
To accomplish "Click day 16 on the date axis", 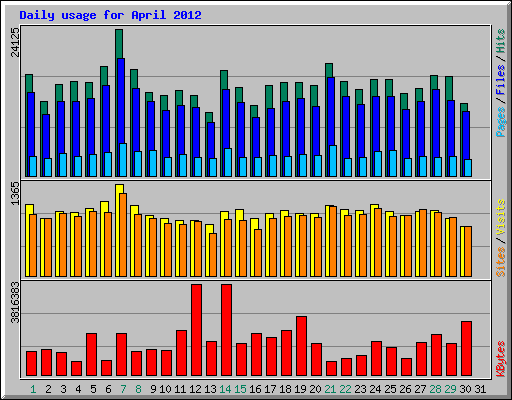I will (255, 389).
